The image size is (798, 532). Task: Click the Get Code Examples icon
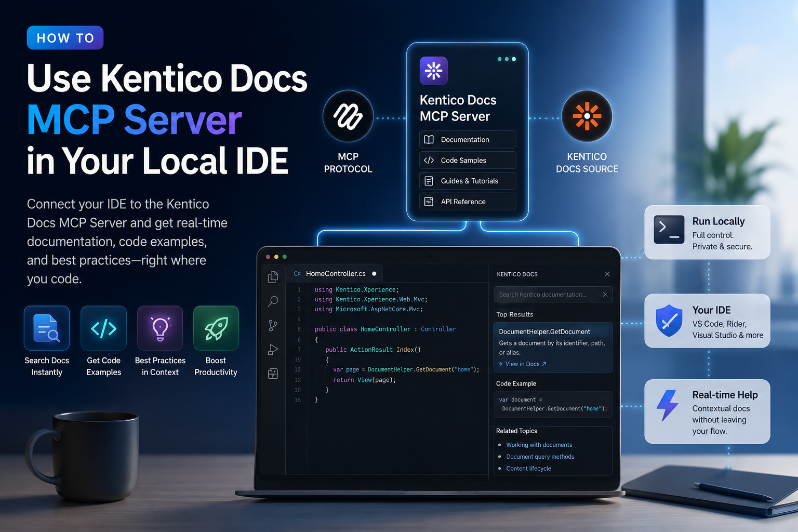point(103,328)
